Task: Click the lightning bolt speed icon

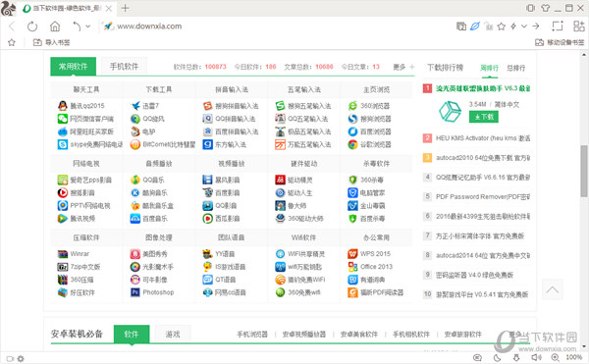Action: tap(513, 26)
